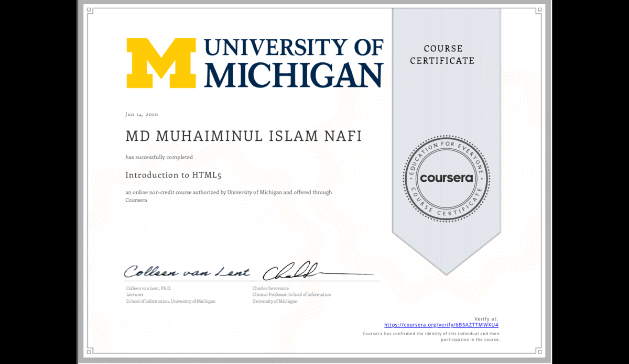The height and width of the screenshot is (364, 629).
Task: Click the yellow block M logo
Action: (x=162, y=63)
